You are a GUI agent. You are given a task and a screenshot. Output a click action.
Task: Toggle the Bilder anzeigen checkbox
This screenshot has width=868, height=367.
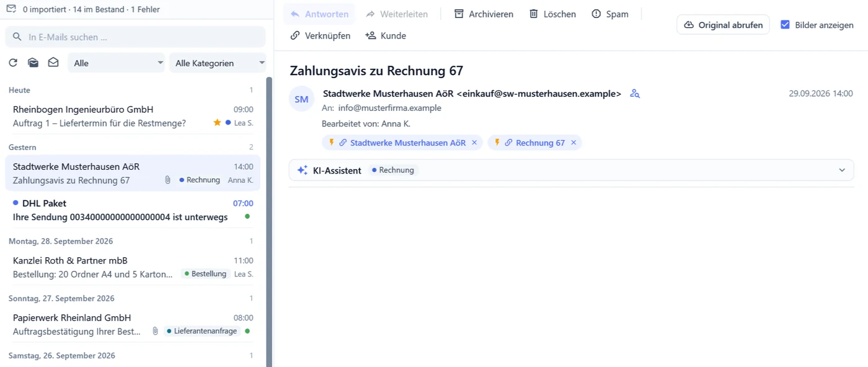coord(785,25)
